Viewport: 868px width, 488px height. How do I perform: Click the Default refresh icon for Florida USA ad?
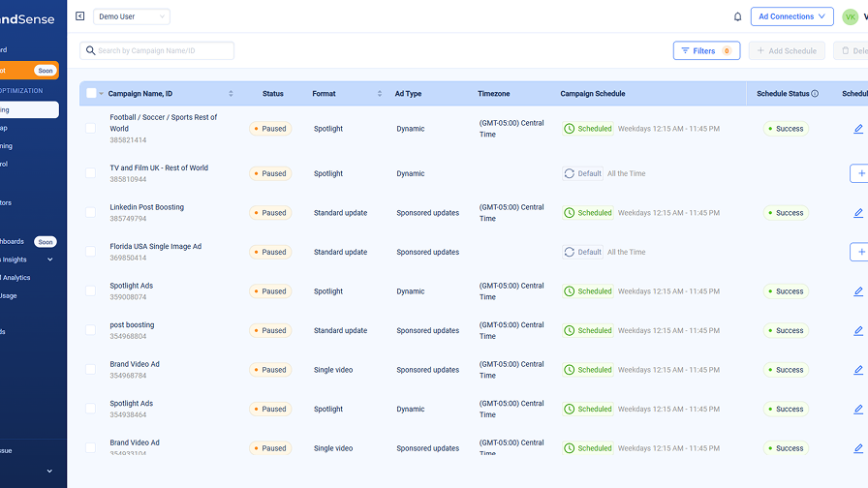pyautogui.click(x=569, y=252)
